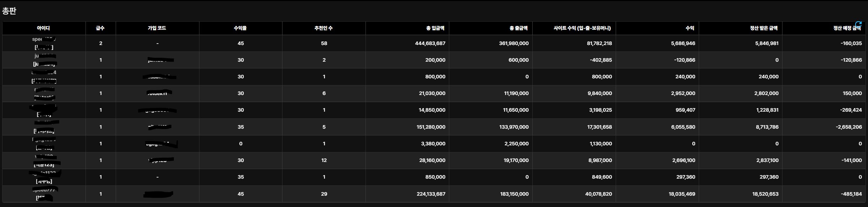
Task: Select the 40,078,820 site profit cell
Action: [x=598, y=194]
